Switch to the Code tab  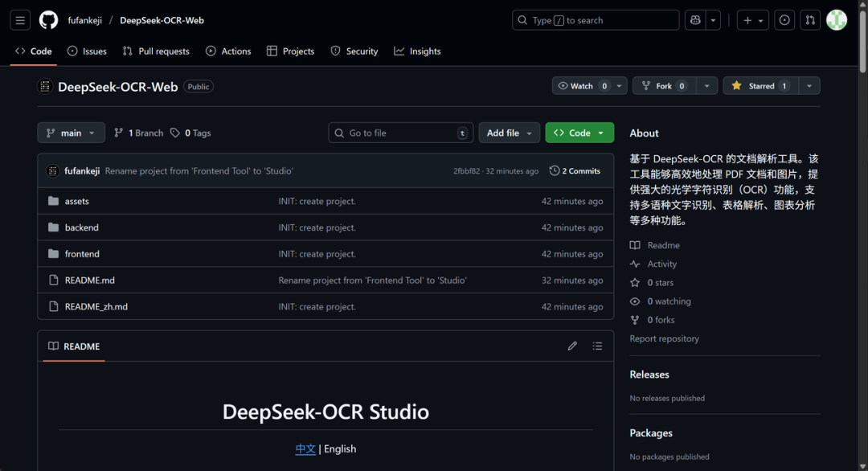(x=34, y=51)
